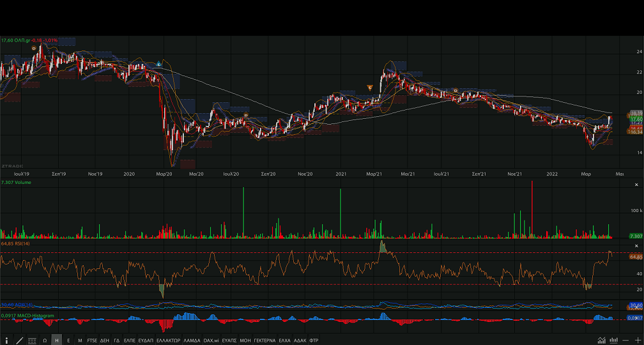
Task: Open the chart type icon
Action: point(601,340)
